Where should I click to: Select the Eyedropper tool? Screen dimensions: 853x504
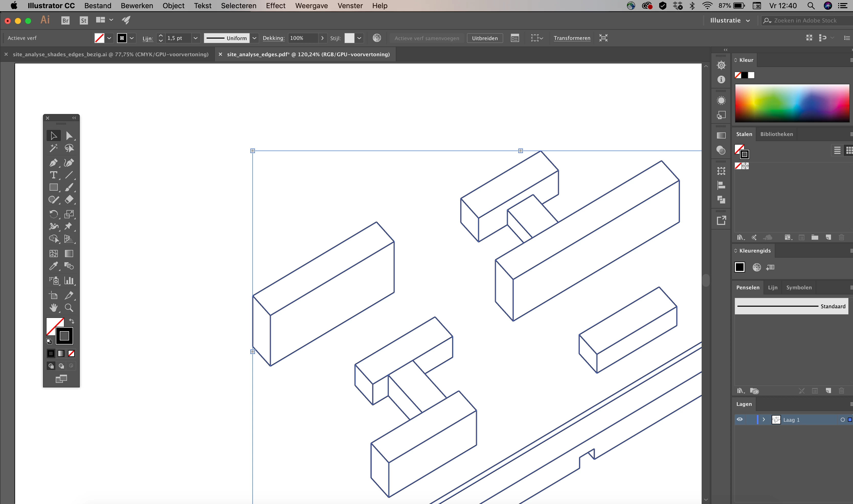pos(53,266)
